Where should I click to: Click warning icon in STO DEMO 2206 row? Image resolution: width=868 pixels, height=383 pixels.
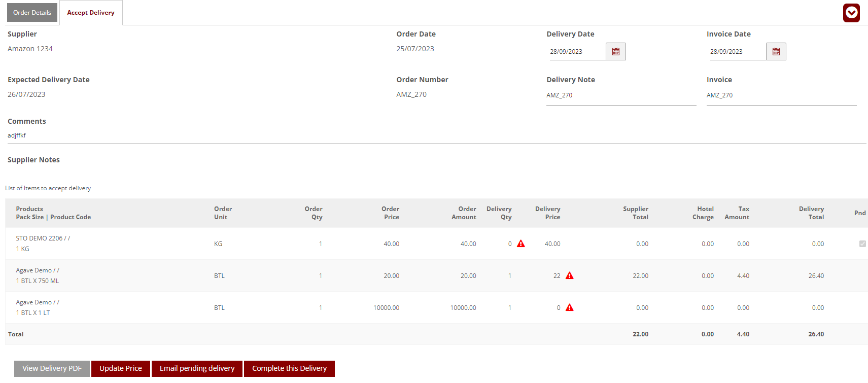520,244
